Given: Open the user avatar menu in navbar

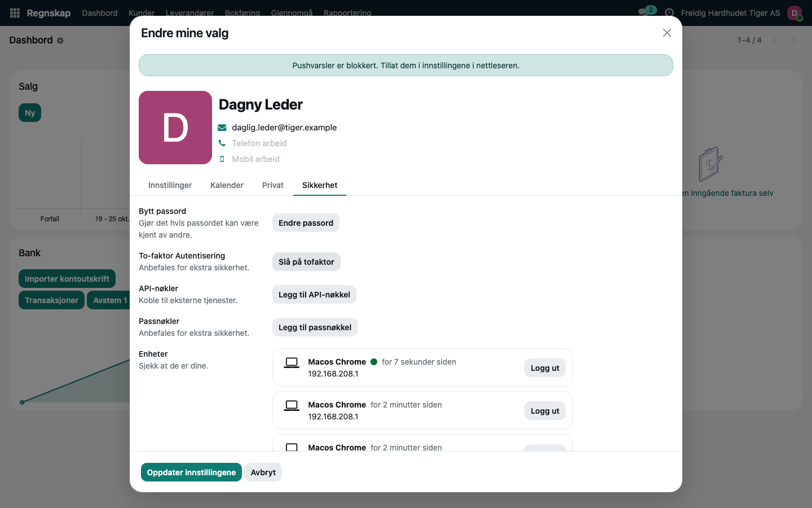Looking at the screenshot, I should click(x=795, y=13).
